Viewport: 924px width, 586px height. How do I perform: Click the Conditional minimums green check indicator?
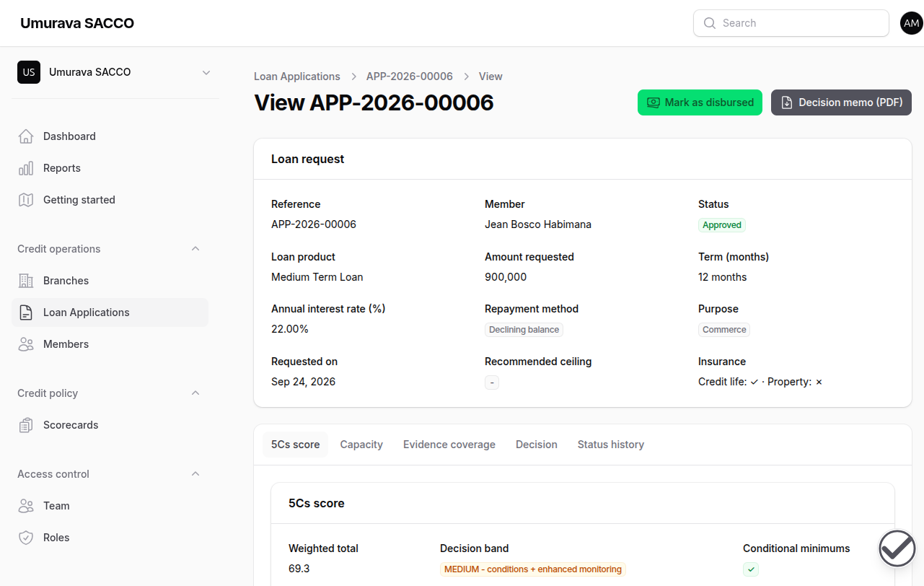click(x=751, y=569)
